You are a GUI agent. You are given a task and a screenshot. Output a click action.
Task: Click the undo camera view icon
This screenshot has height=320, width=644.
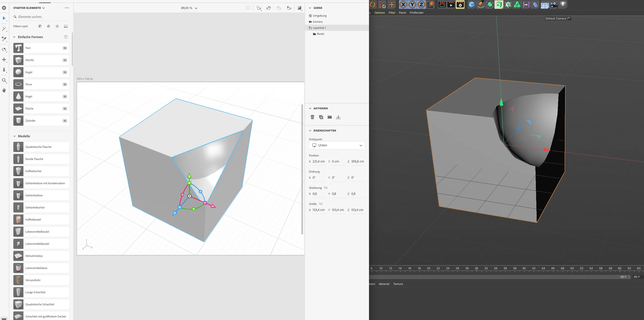269,8
